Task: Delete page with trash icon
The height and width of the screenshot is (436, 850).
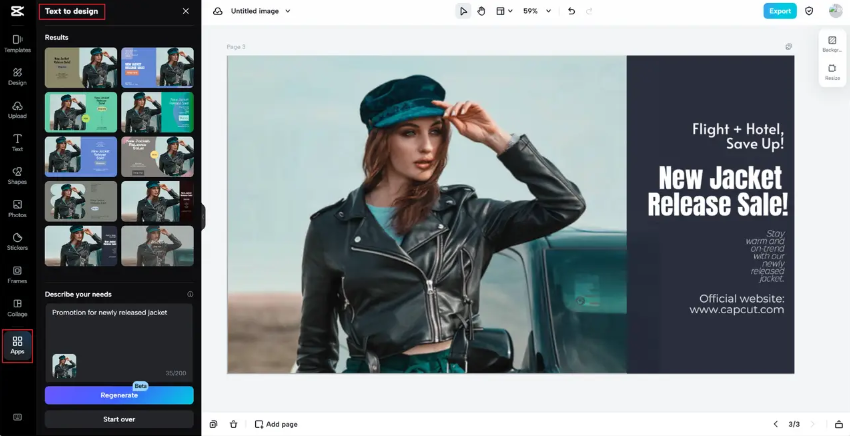Action: click(234, 424)
